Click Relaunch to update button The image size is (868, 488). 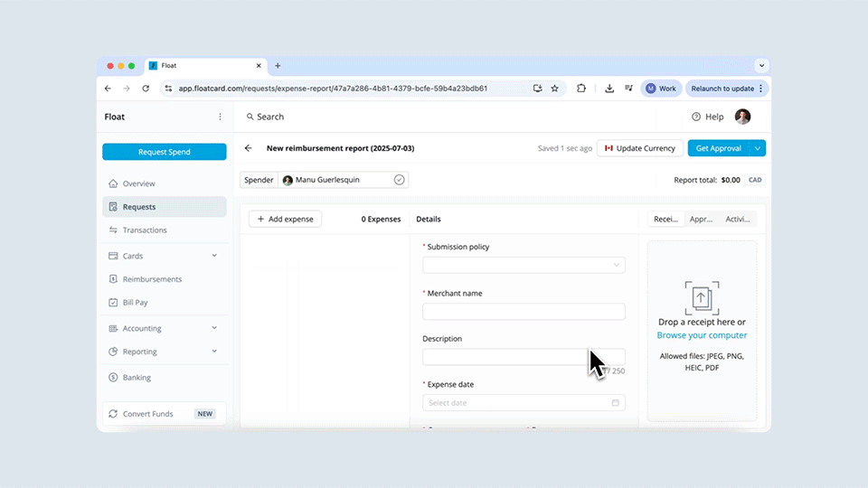pos(727,89)
